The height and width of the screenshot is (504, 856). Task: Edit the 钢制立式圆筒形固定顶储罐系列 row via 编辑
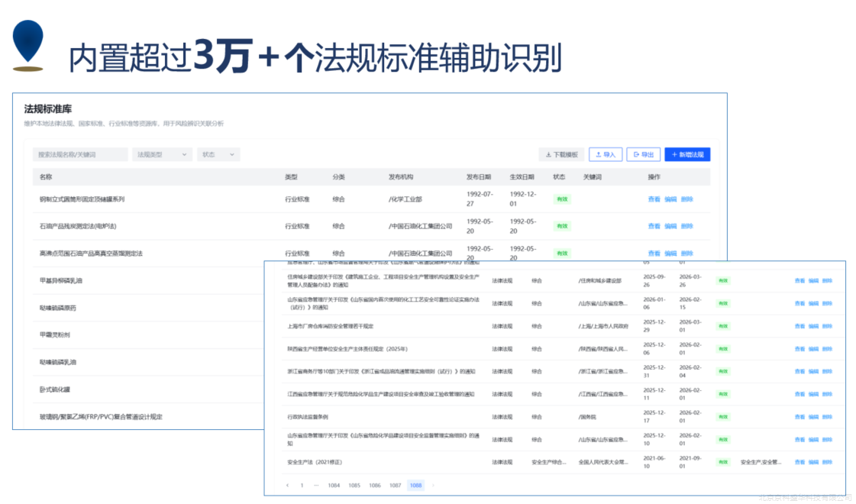pos(670,199)
